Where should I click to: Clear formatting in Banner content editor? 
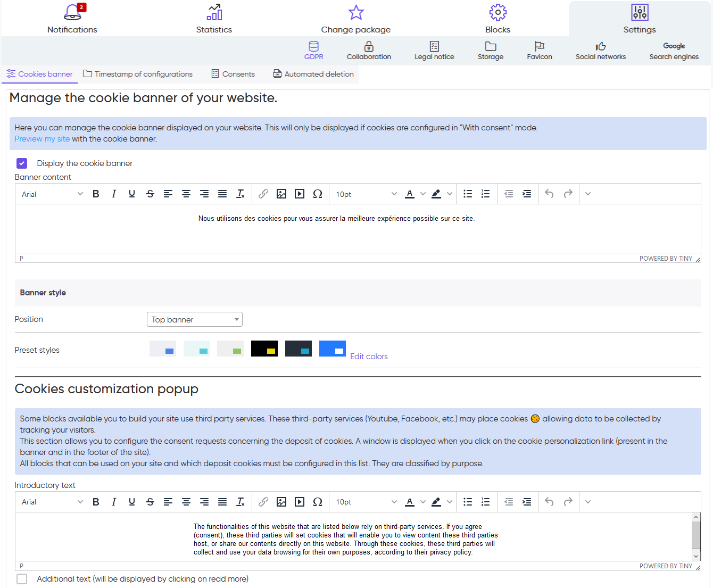point(241,194)
